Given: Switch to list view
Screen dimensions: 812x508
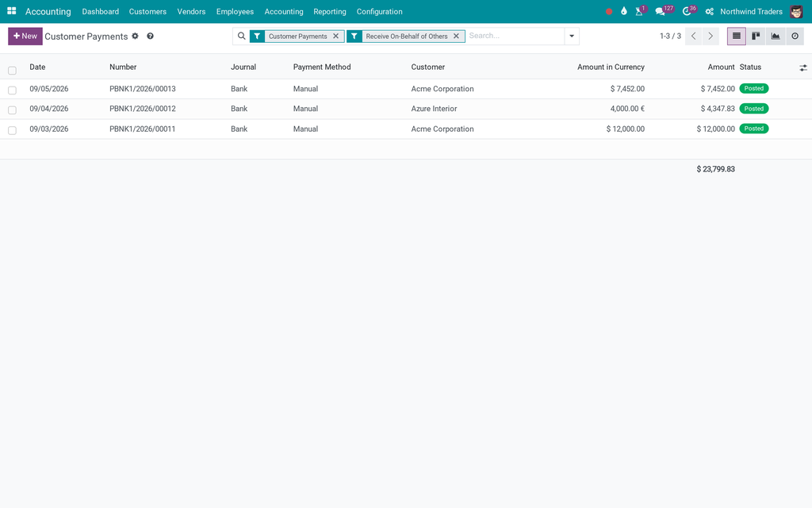Looking at the screenshot, I should tap(737, 37).
